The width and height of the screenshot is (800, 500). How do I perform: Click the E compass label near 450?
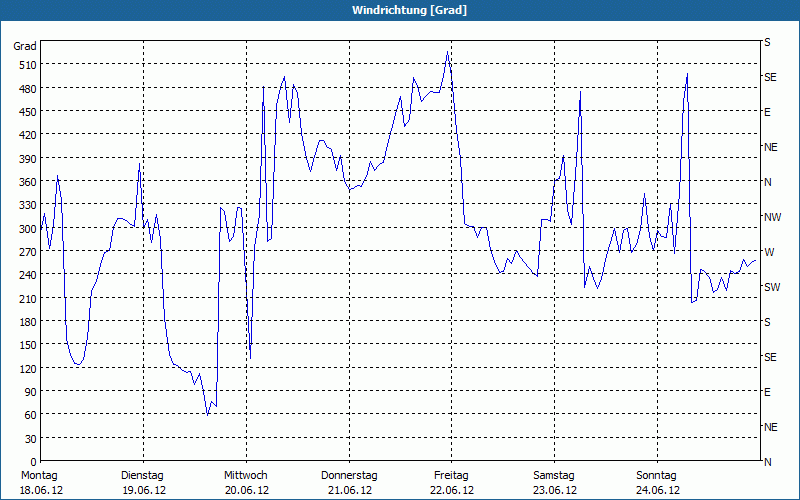click(767, 112)
